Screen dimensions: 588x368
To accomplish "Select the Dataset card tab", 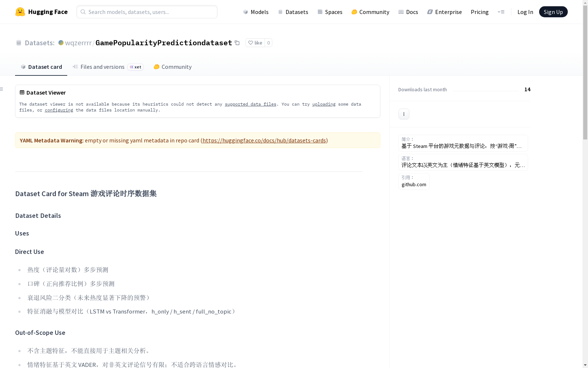I will tap(41, 67).
